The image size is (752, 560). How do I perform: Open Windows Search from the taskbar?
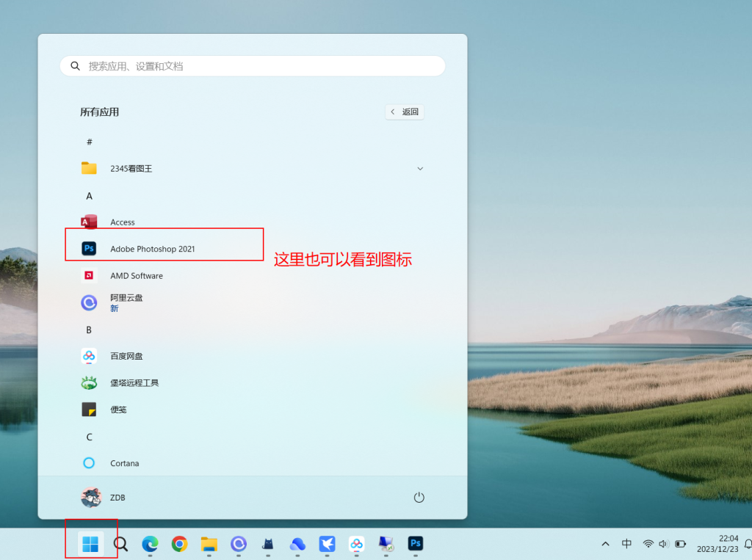[120, 545]
